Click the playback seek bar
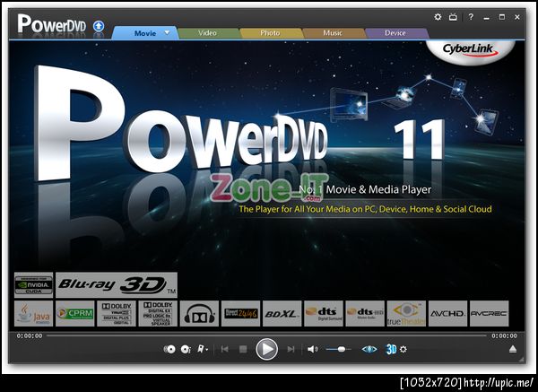538x392 pixels. pyautogui.click(x=266, y=335)
